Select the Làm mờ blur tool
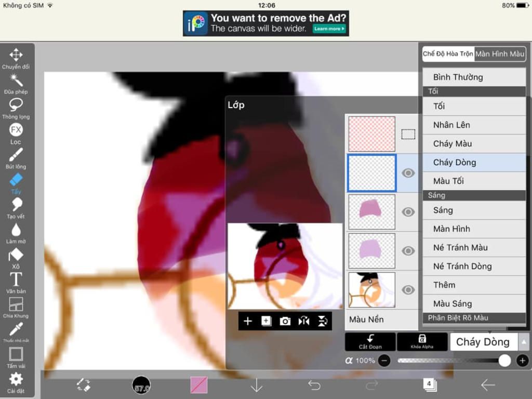 pyautogui.click(x=16, y=233)
